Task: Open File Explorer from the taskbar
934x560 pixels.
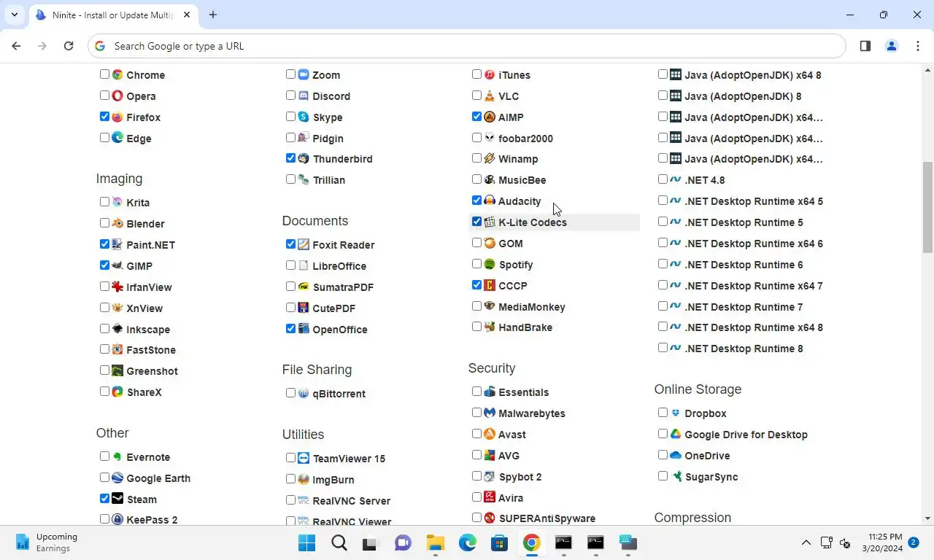Action: coord(436,542)
